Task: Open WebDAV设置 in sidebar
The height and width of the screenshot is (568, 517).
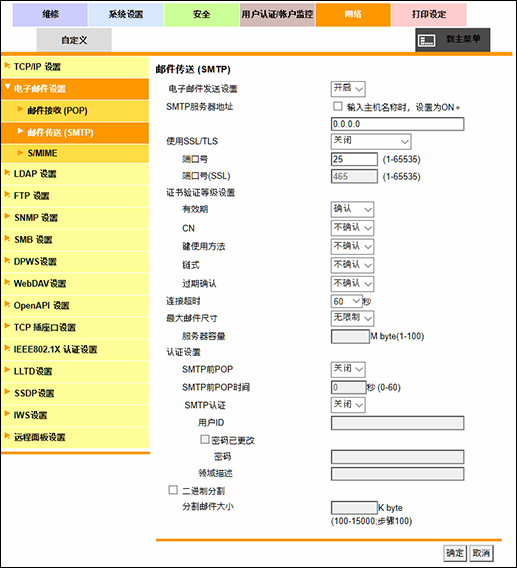Action: coord(75,284)
